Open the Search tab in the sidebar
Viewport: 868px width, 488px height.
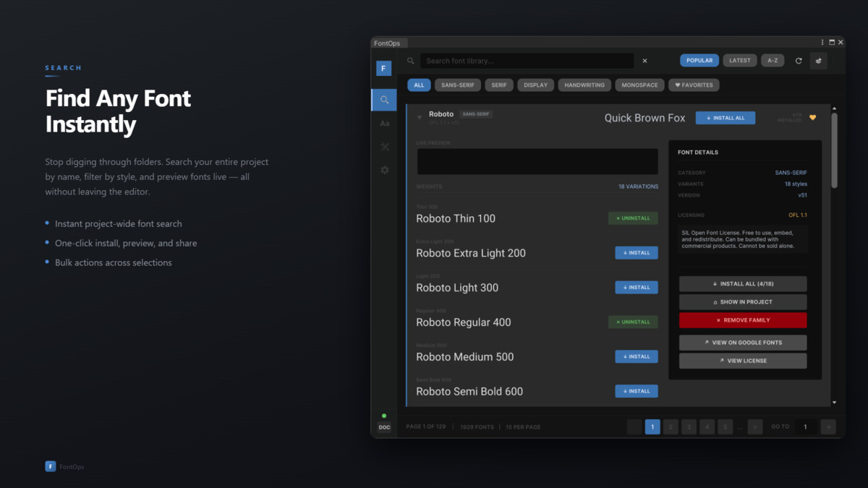point(384,100)
